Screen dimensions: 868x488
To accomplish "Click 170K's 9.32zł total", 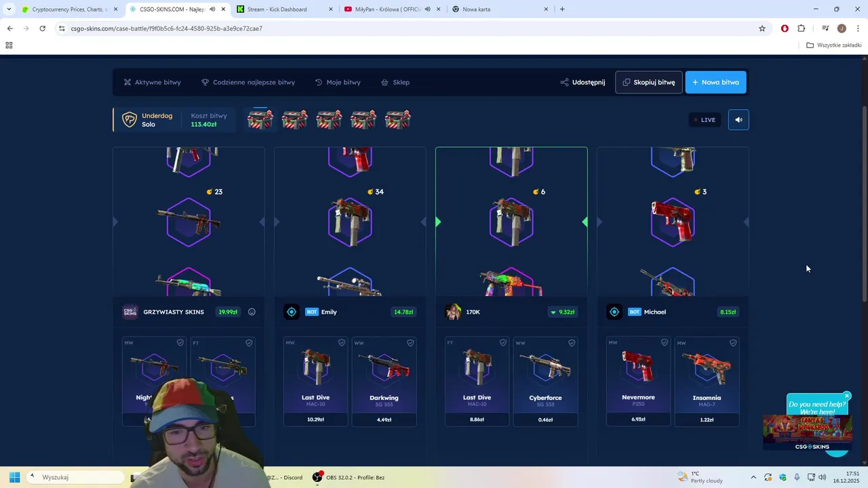I will point(562,312).
